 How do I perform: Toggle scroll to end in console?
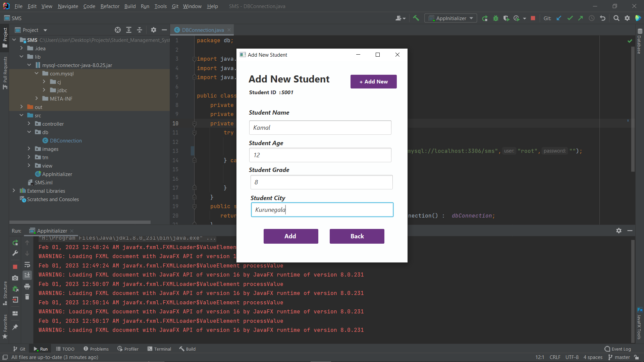pyautogui.click(x=27, y=275)
